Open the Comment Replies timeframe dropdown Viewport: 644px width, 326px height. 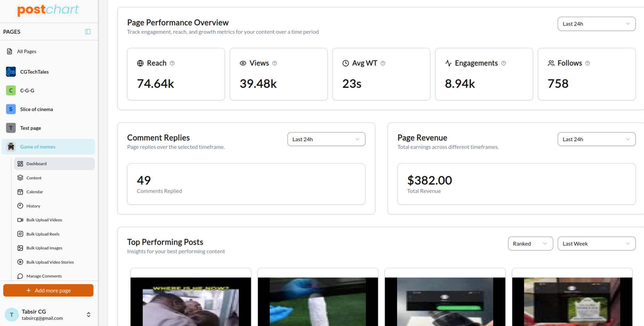point(326,139)
